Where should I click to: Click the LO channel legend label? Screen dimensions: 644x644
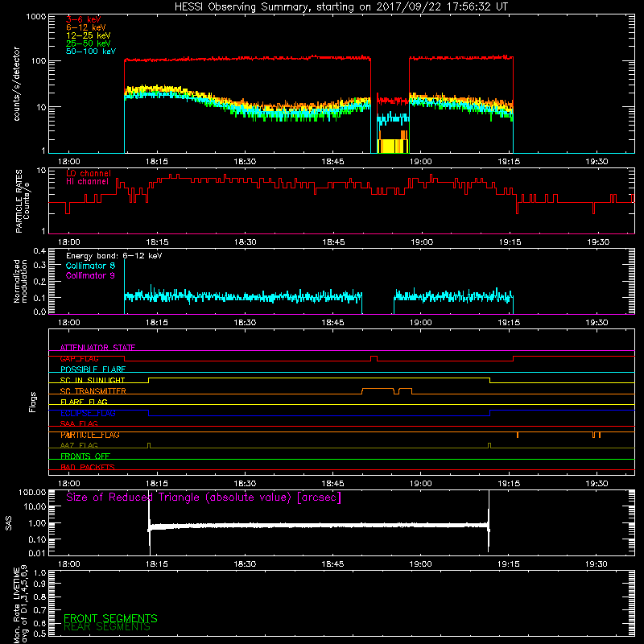89,173
